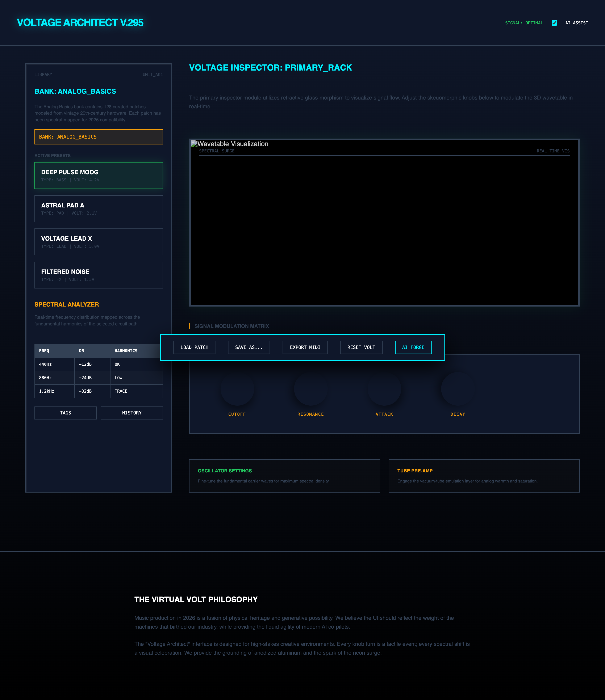The height and width of the screenshot is (700, 605).
Task: Launch the AI Forge action
Action: coord(413,347)
